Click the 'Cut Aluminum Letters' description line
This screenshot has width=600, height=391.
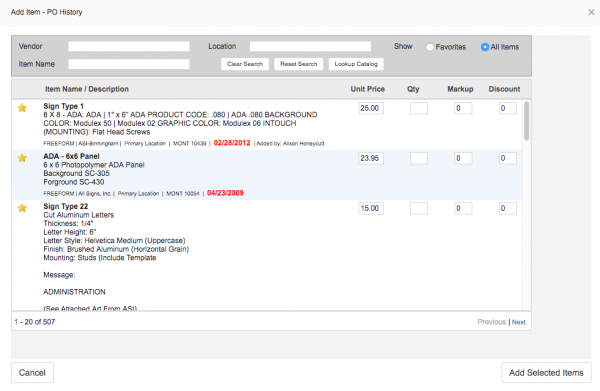click(78, 215)
